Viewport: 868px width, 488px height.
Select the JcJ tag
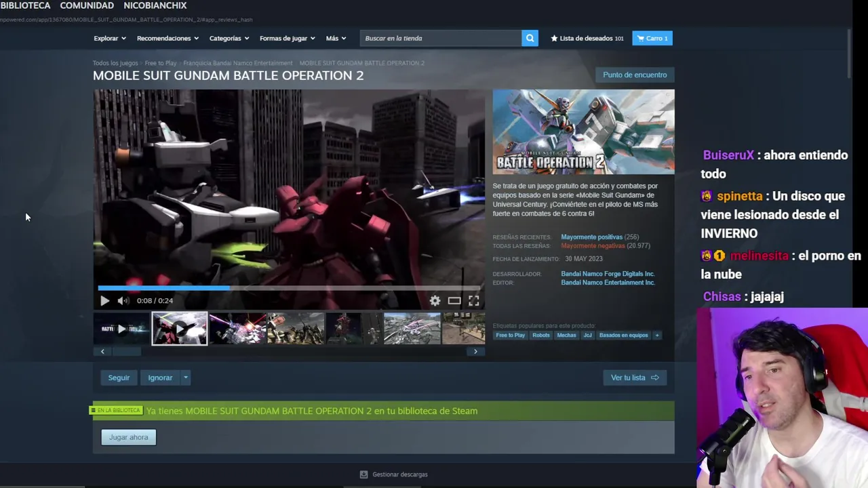pyautogui.click(x=587, y=335)
